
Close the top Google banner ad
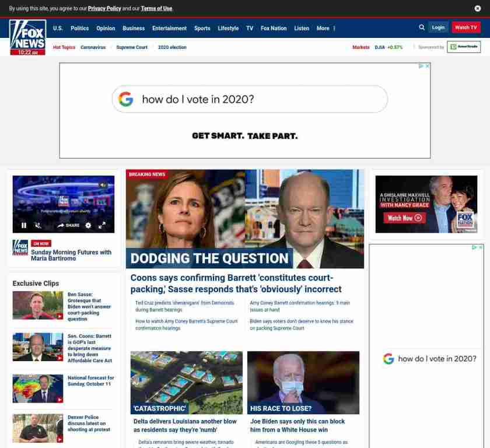(428, 66)
